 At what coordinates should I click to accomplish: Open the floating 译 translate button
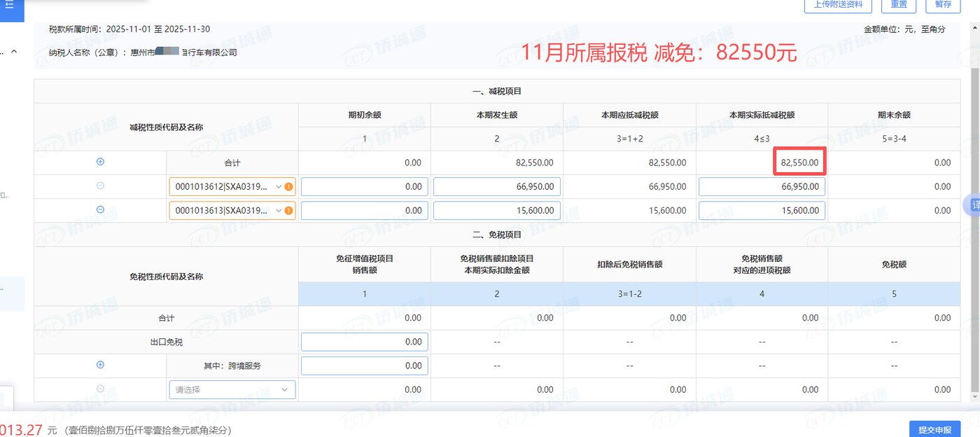(x=973, y=204)
